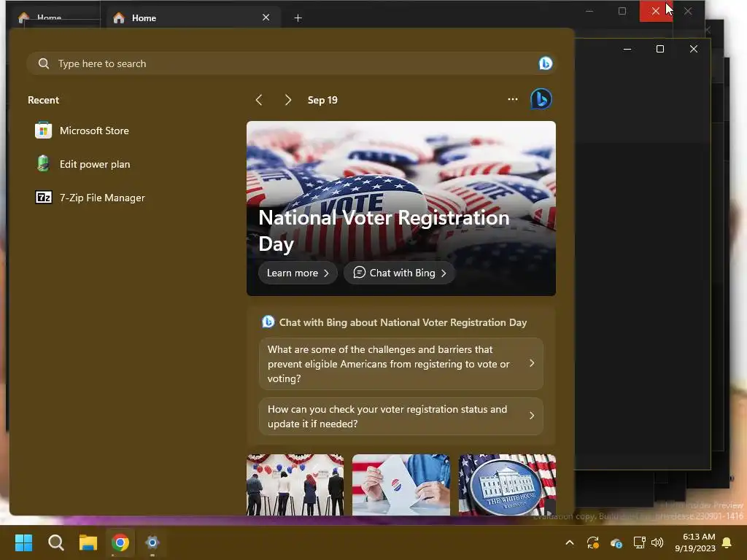Open Microsoft Store from the Recent list
This screenshot has width=747, height=560.
(82, 131)
